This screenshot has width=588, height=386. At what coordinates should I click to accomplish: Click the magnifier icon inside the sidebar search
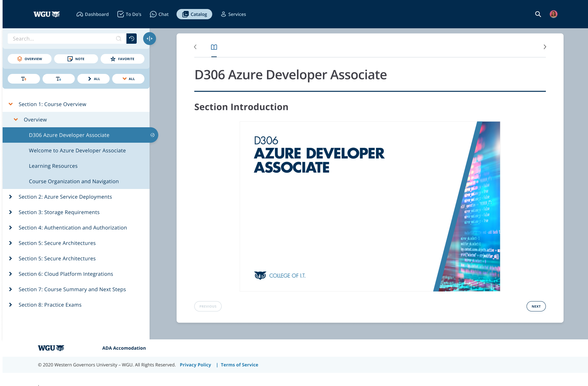[x=119, y=39]
